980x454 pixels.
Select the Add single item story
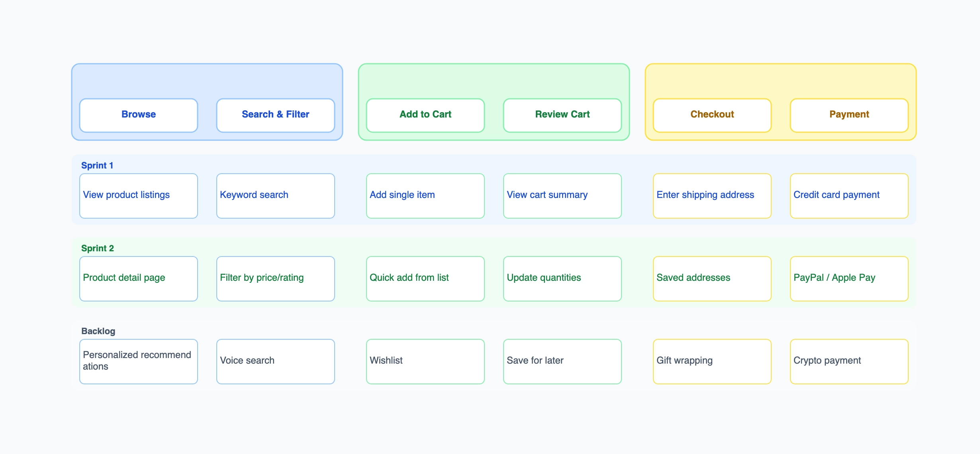[425, 195]
